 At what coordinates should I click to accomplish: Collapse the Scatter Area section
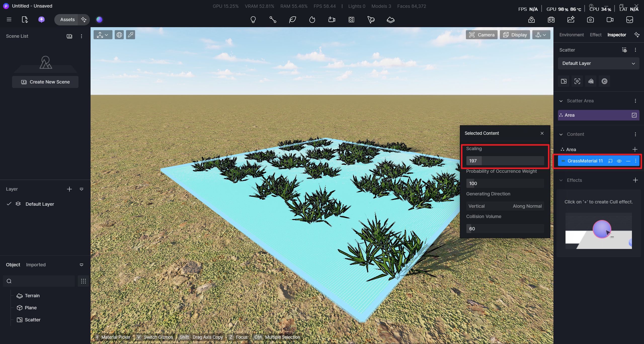click(561, 101)
